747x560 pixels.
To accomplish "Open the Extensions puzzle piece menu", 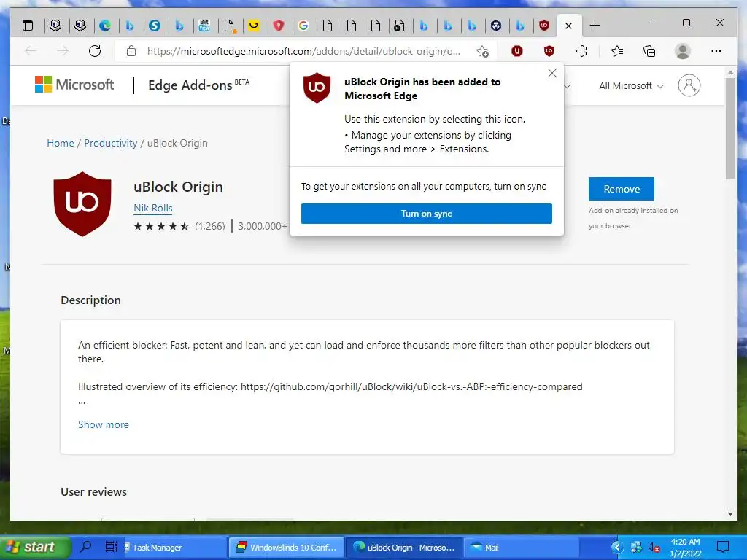I will [581, 51].
